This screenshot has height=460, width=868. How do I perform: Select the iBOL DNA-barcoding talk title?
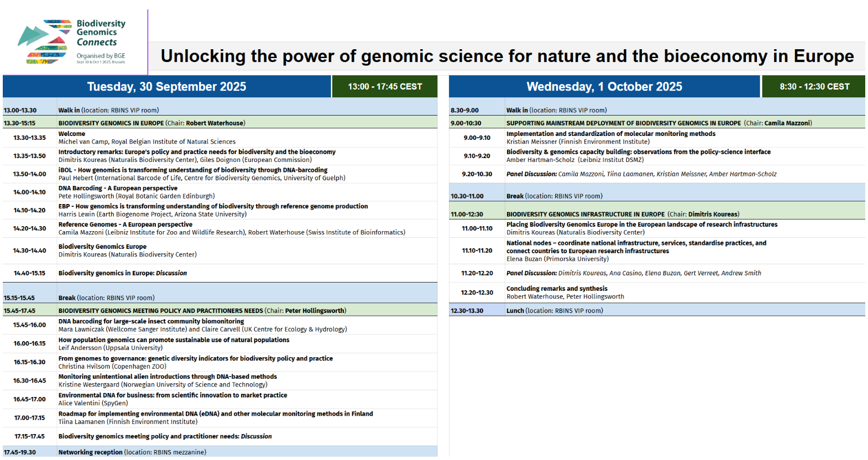pos(193,170)
